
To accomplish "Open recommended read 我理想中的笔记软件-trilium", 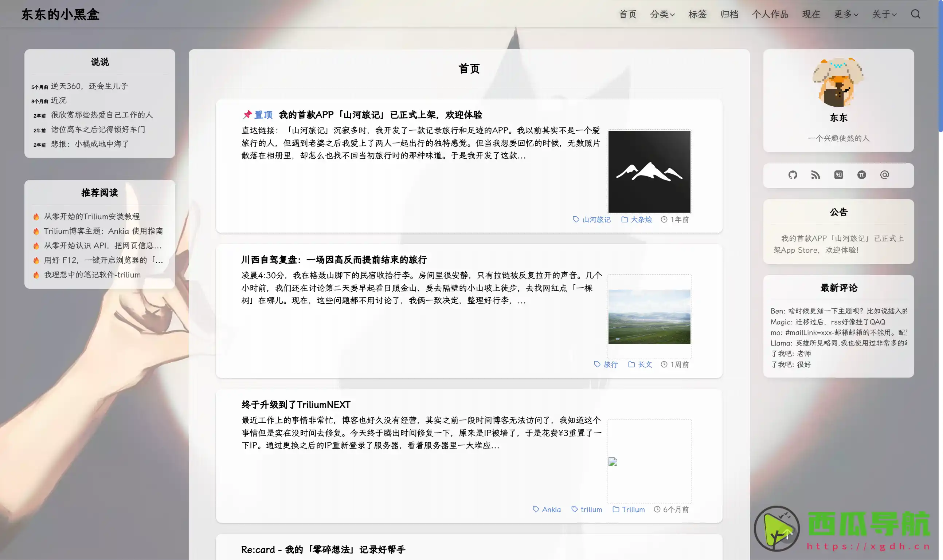I will [x=92, y=275].
